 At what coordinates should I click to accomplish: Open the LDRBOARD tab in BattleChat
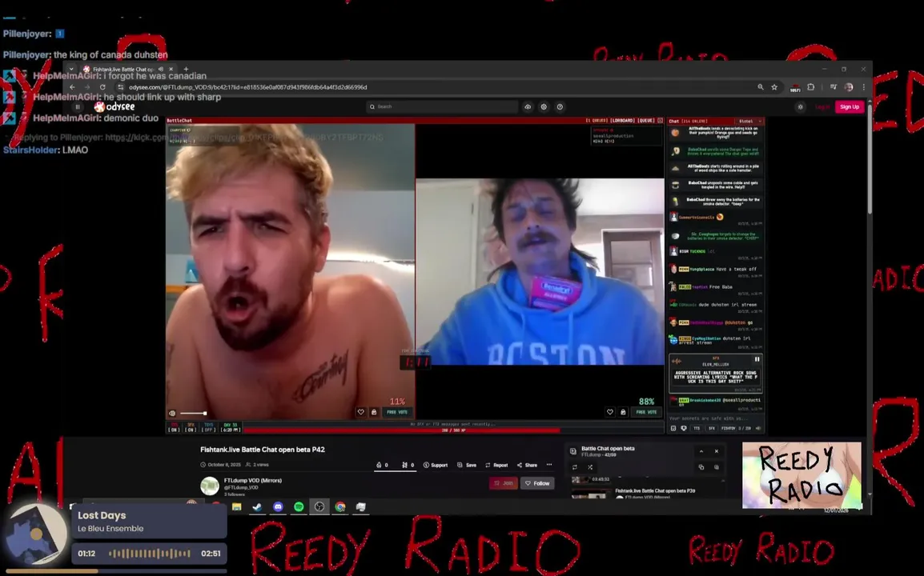(621, 121)
